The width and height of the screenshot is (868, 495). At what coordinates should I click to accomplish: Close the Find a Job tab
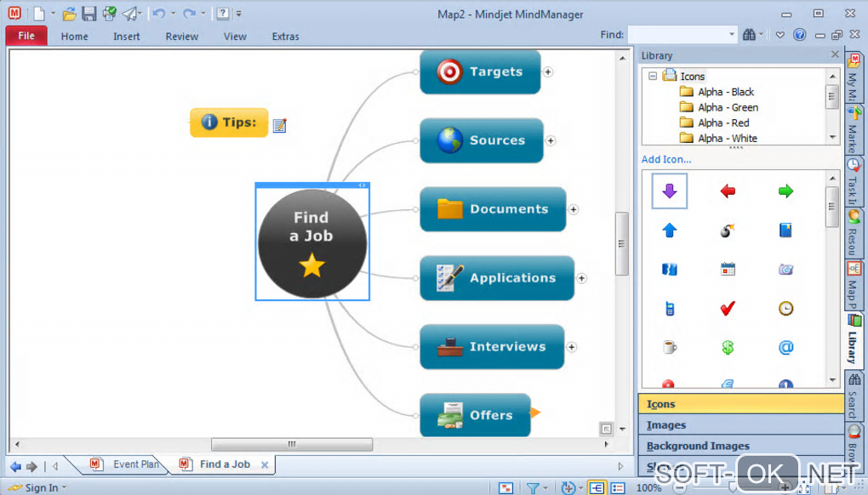click(265, 465)
